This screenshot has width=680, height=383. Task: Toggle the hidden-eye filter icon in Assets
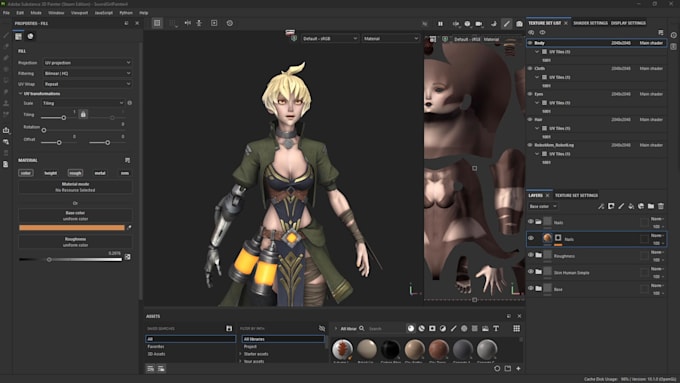[x=322, y=329]
